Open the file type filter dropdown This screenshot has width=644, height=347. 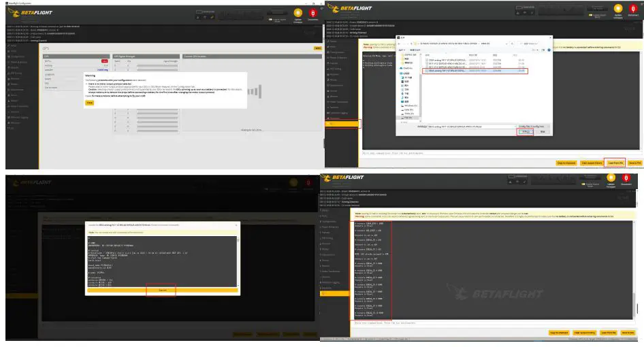point(534,127)
